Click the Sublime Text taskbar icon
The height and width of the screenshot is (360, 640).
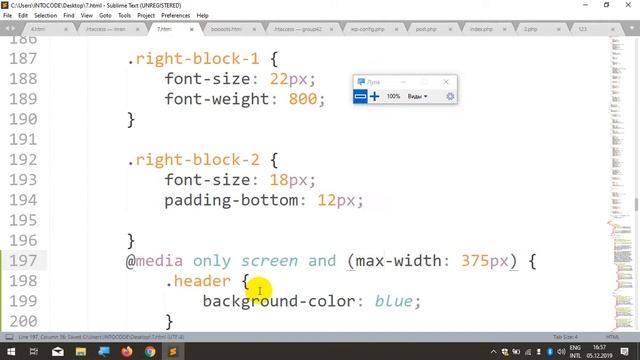(x=173, y=351)
